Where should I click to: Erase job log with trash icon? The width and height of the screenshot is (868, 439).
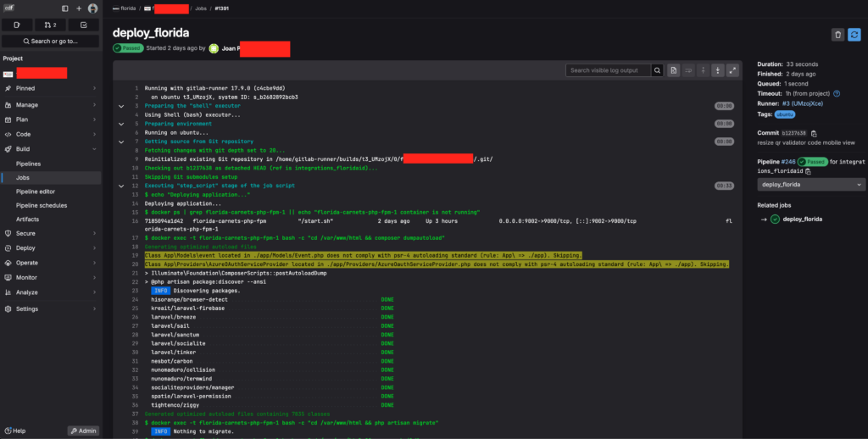(x=837, y=34)
